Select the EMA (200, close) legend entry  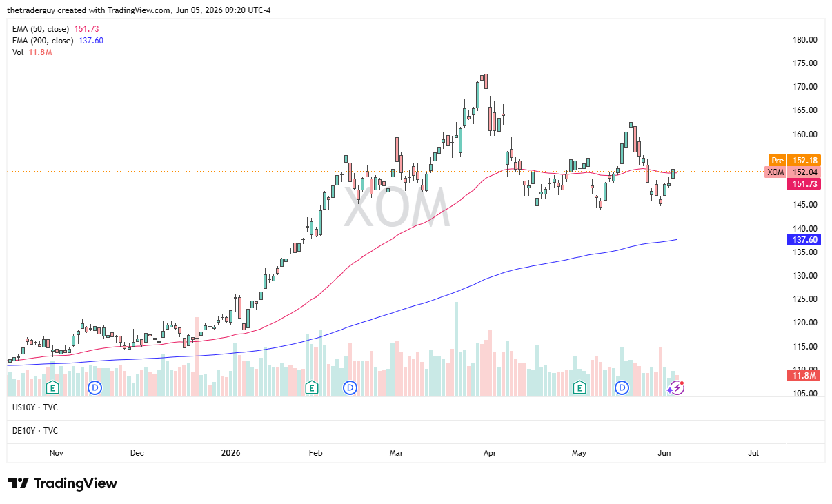[43, 41]
